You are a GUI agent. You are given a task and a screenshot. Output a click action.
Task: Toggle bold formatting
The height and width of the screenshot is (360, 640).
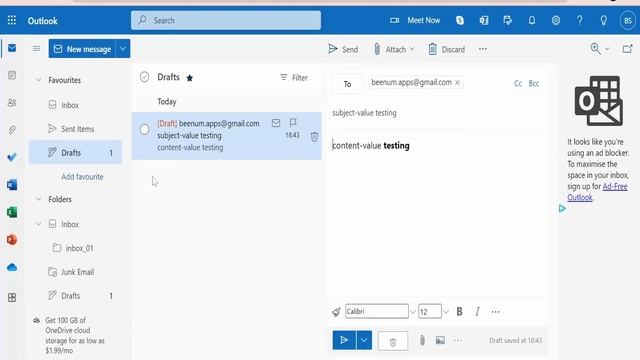pos(459,311)
